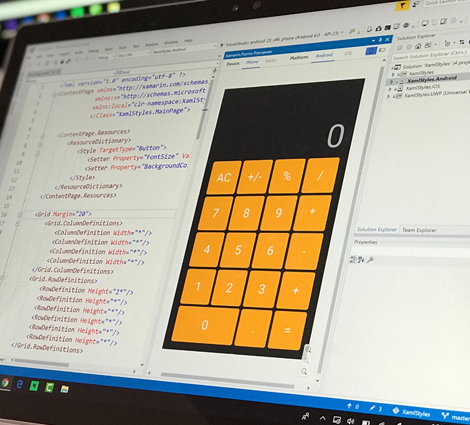This screenshot has height=425, width=470.
Task: Open the Debug configuration dropdown
Action: 106,57
